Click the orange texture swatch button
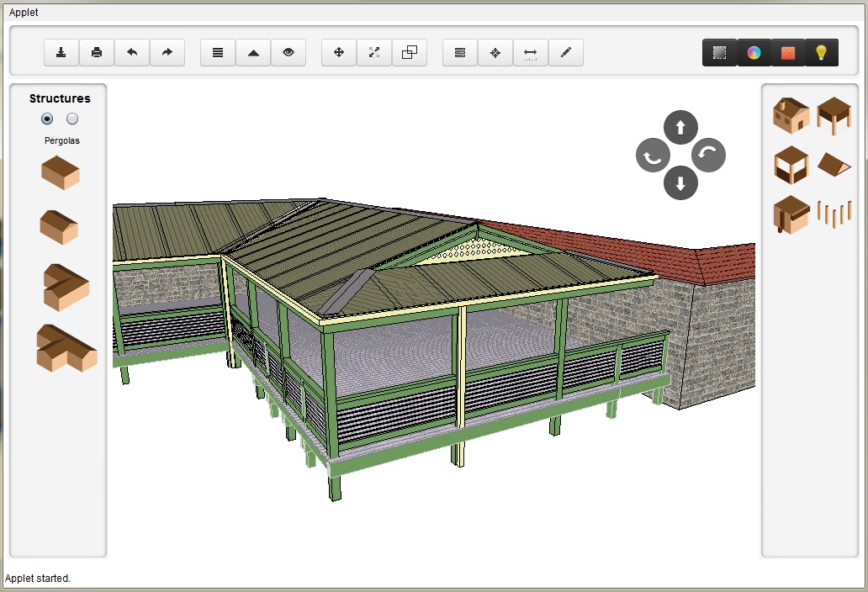 [x=788, y=52]
